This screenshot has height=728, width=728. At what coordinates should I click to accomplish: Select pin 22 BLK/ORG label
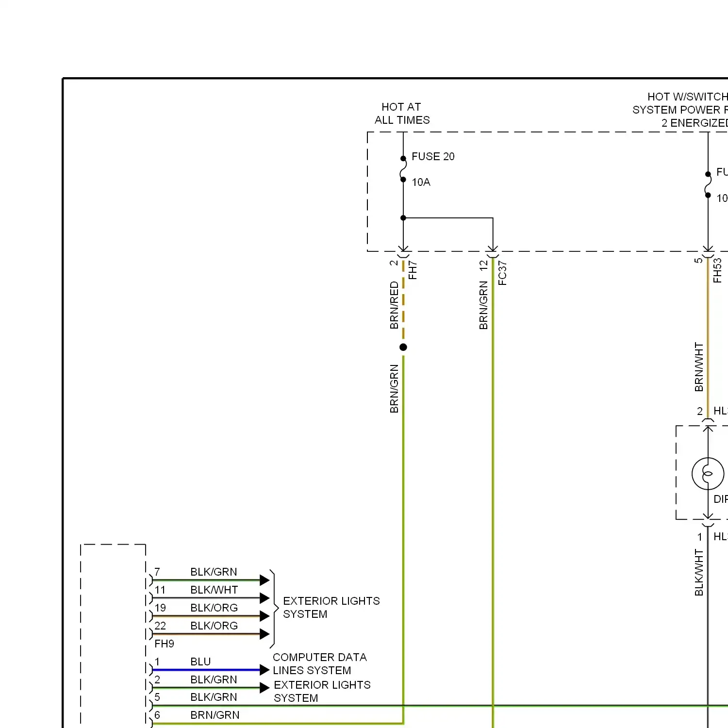tap(214, 626)
